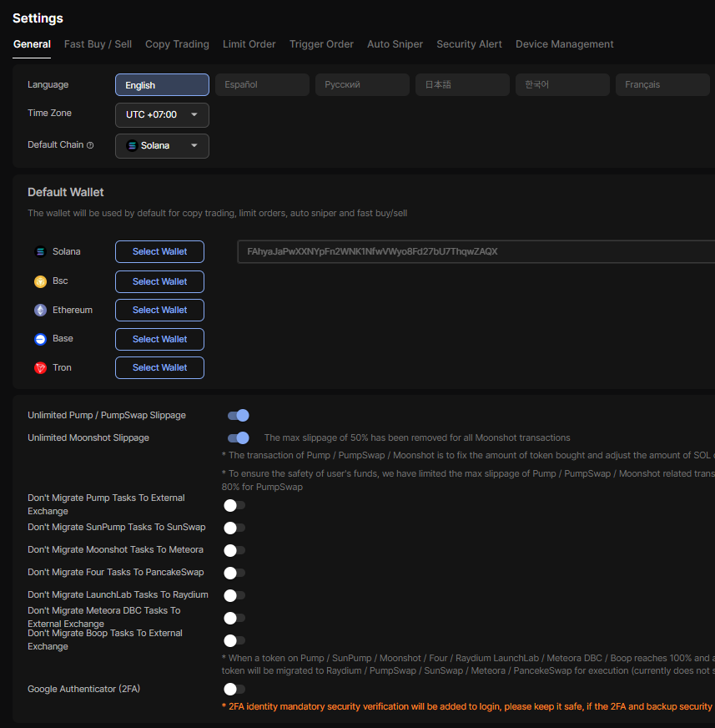Enable Don't Migrate Four Tasks To PancakeSwap
This screenshot has width=715, height=728.
tap(234, 573)
